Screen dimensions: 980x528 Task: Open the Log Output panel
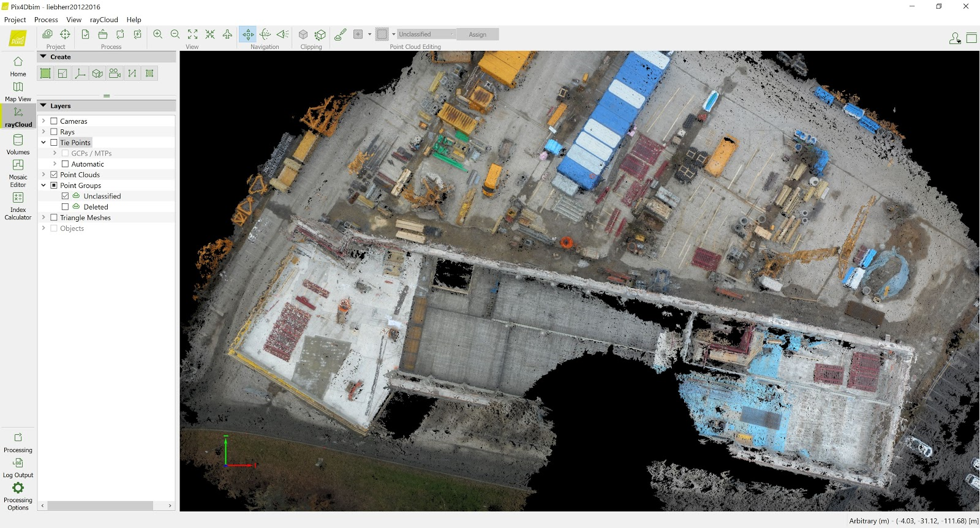coord(18,467)
